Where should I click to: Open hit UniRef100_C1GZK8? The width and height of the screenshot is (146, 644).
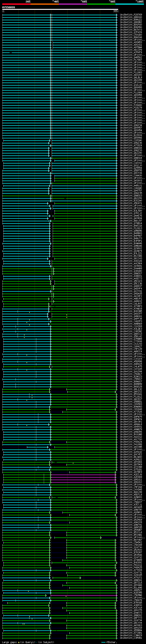click(x=131, y=326)
